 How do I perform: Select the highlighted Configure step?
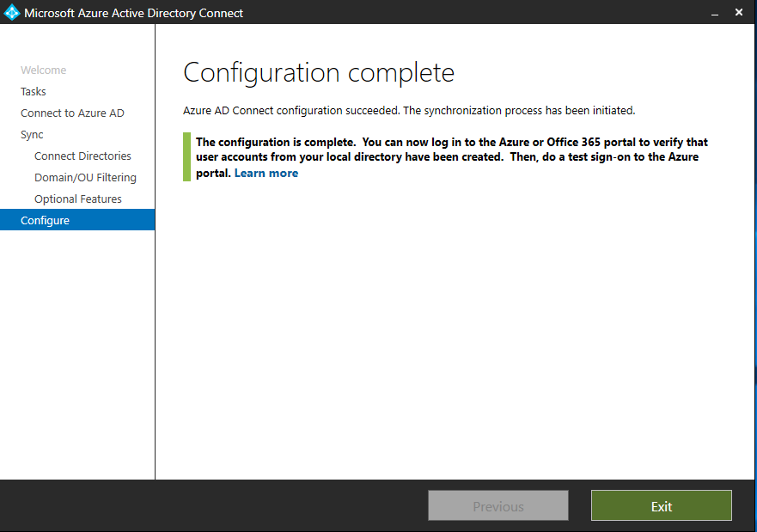(77, 220)
